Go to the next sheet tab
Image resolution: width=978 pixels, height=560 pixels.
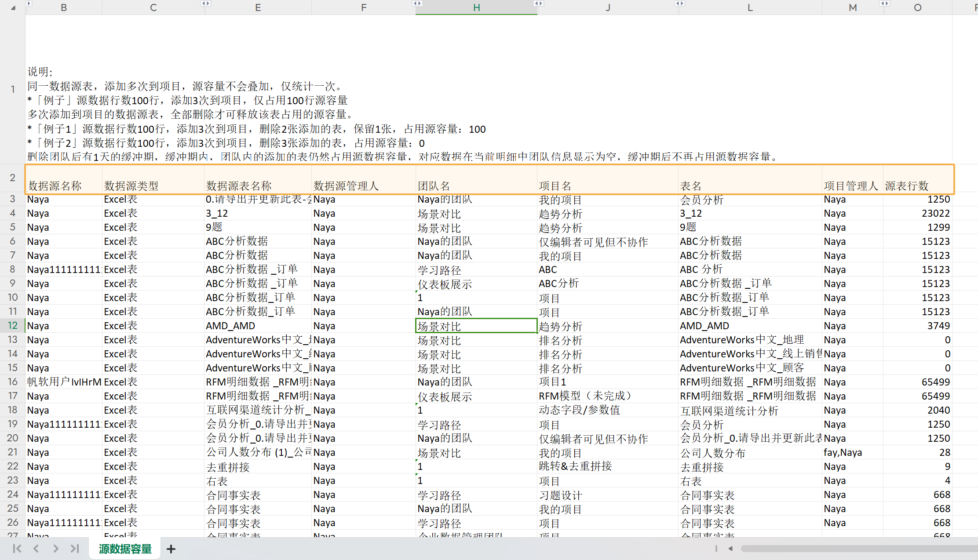click(x=55, y=549)
